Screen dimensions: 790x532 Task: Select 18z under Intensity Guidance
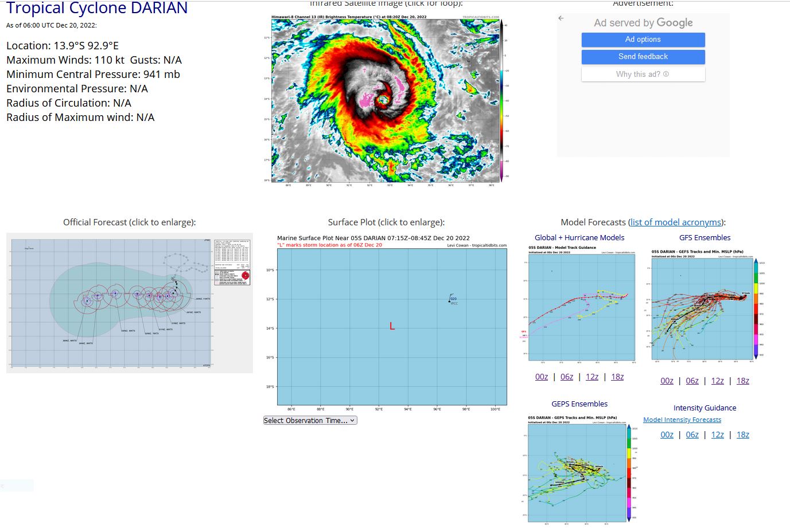coord(742,435)
